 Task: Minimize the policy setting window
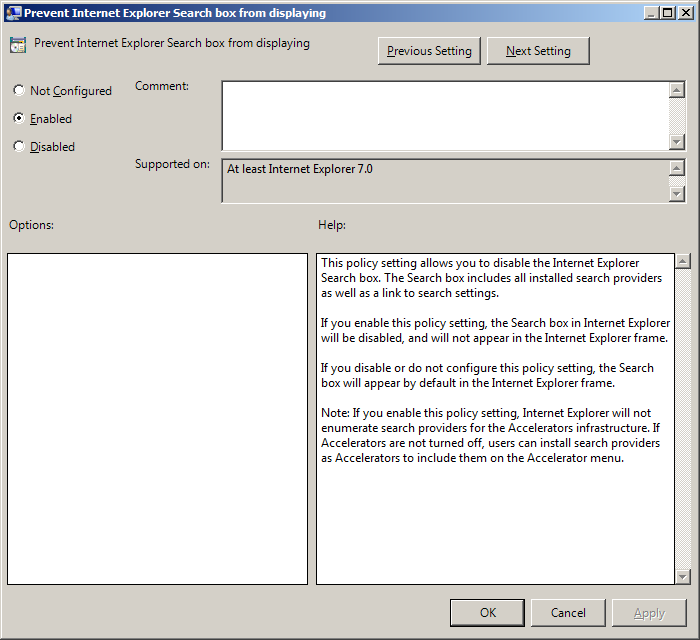click(x=650, y=13)
